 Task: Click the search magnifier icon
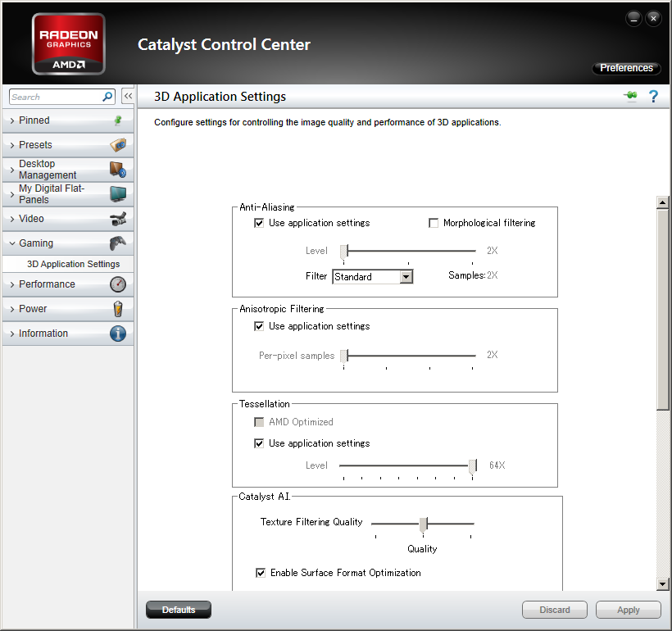[107, 97]
